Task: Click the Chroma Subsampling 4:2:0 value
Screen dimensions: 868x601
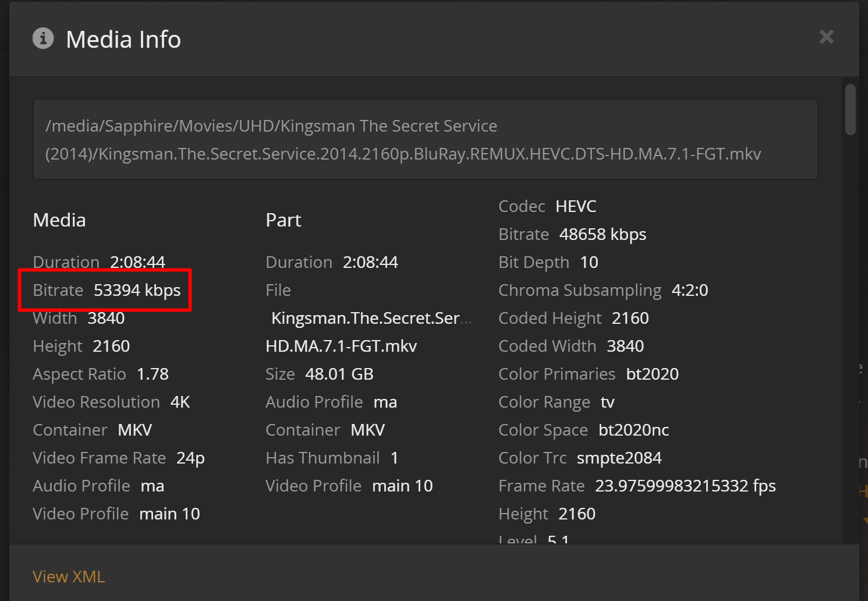Action: pyautogui.click(x=690, y=290)
